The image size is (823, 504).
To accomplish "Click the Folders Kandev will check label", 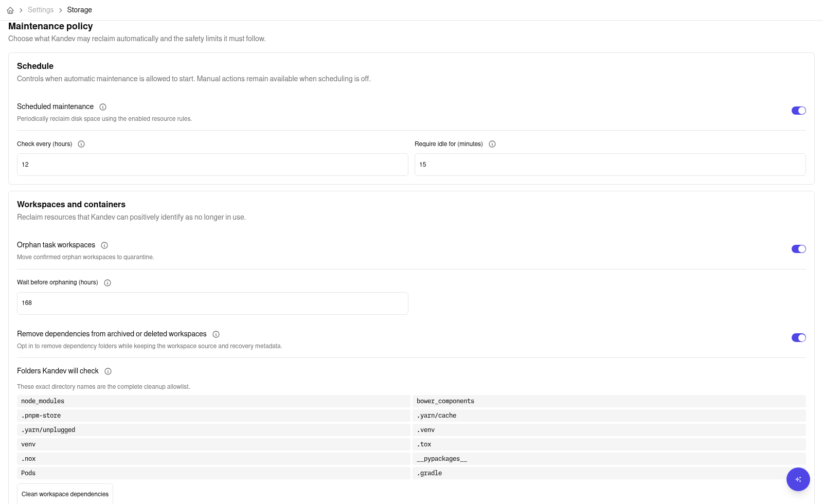I will click(x=58, y=371).
